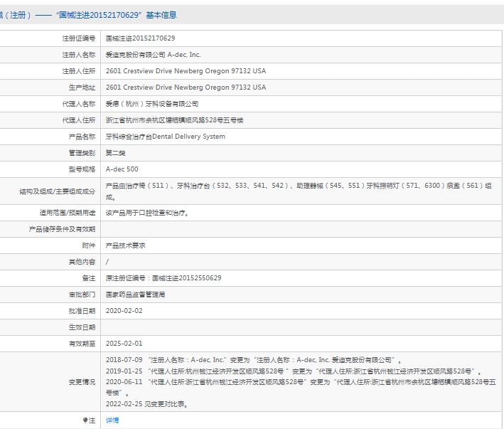The height and width of the screenshot is (429, 504).
Task: Click the 注册证编号 row label
Action: click(x=79, y=38)
